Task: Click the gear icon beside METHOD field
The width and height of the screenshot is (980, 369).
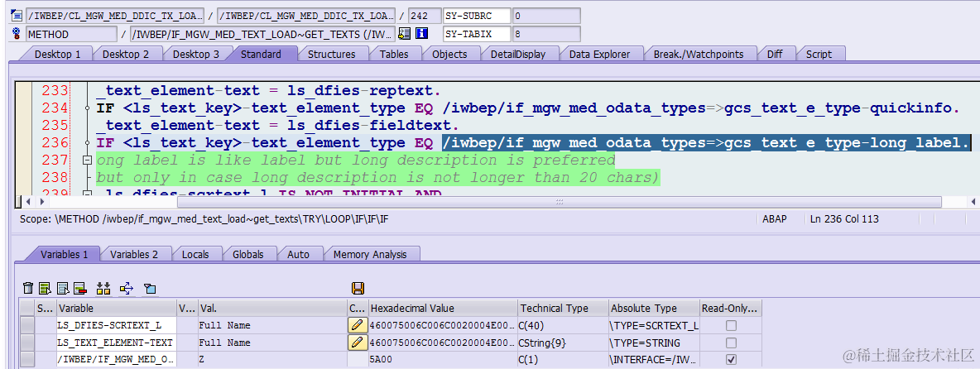Action: point(17,35)
